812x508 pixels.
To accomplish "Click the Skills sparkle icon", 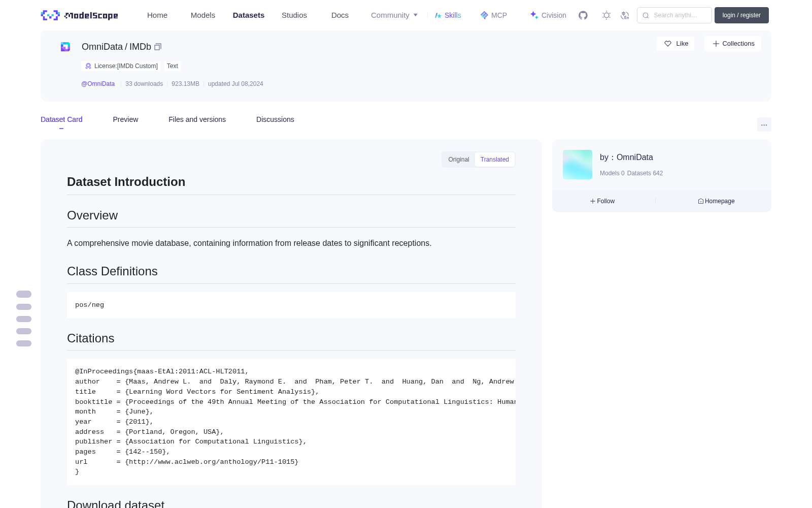I will (438, 15).
